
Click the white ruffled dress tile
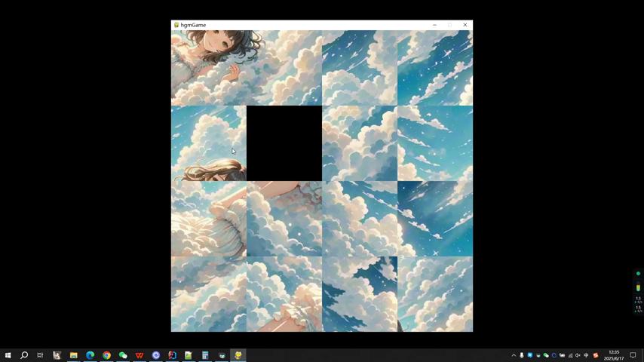209,219
